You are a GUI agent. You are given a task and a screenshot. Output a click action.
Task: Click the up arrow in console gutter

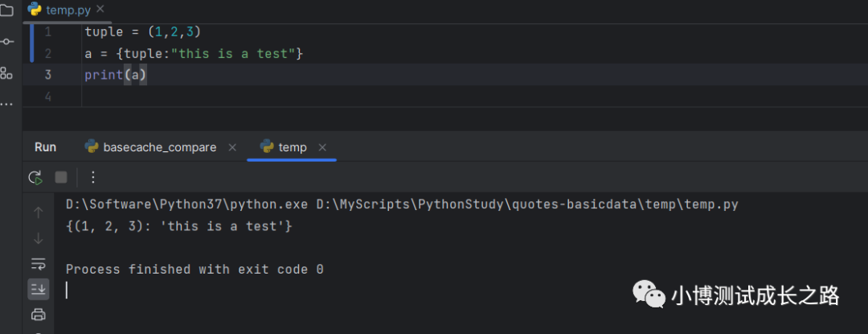[39, 212]
